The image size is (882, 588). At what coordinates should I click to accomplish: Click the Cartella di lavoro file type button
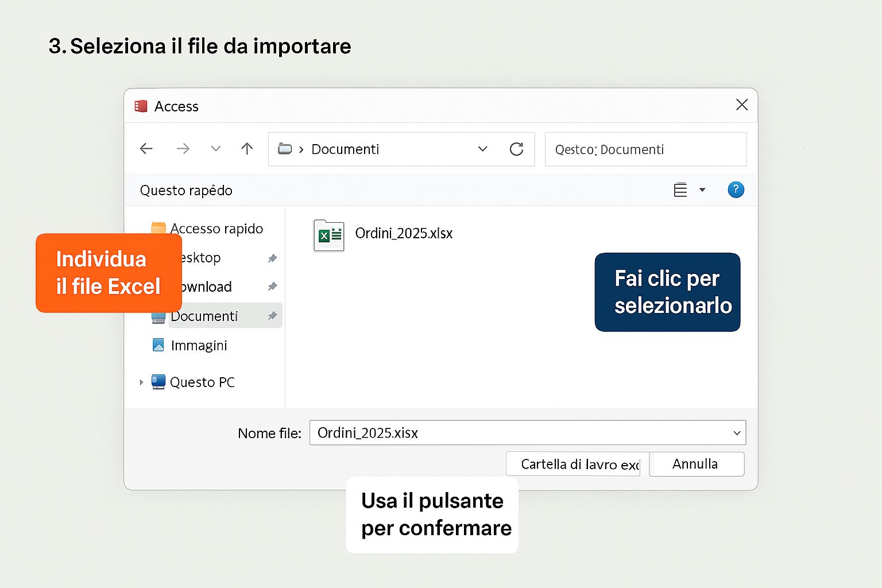coord(573,464)
